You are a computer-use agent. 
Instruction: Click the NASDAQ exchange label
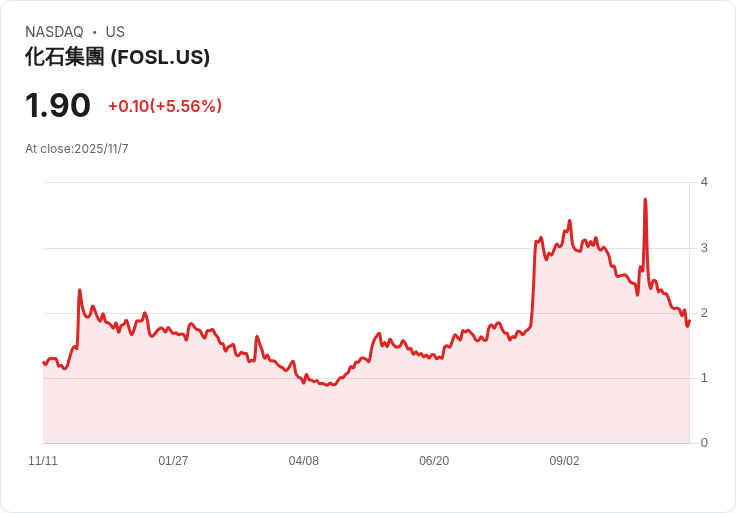54,32
